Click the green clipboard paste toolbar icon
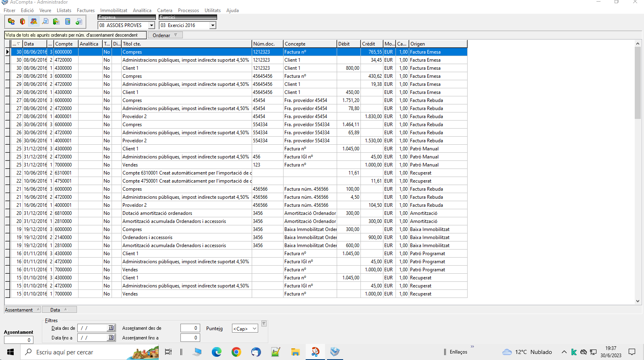Viewport: 644px width, 360px height. point(56,21)
